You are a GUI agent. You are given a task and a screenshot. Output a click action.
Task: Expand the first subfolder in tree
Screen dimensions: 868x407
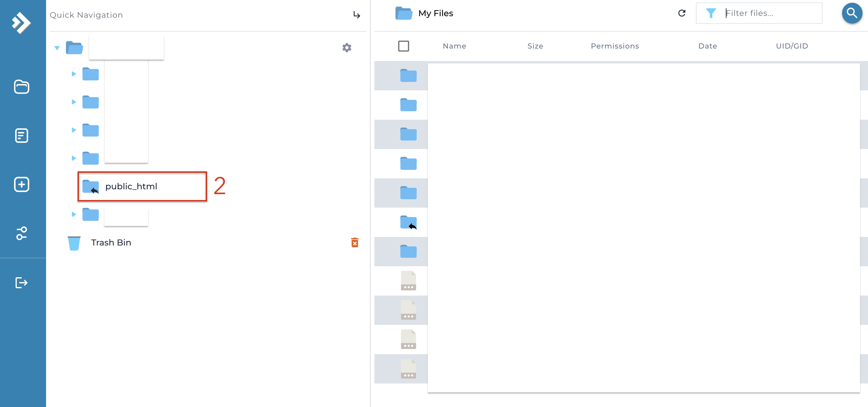tap(74, 74)
